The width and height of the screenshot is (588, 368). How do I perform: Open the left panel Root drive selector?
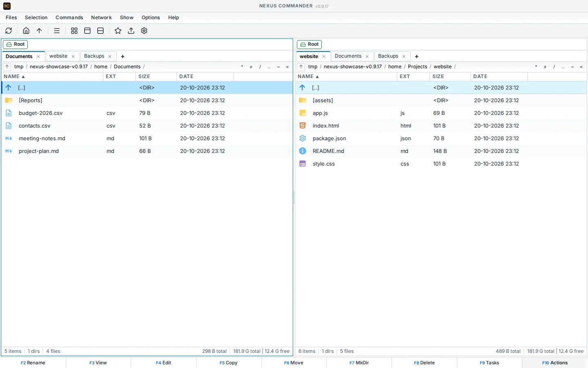[x=16, y=44]
